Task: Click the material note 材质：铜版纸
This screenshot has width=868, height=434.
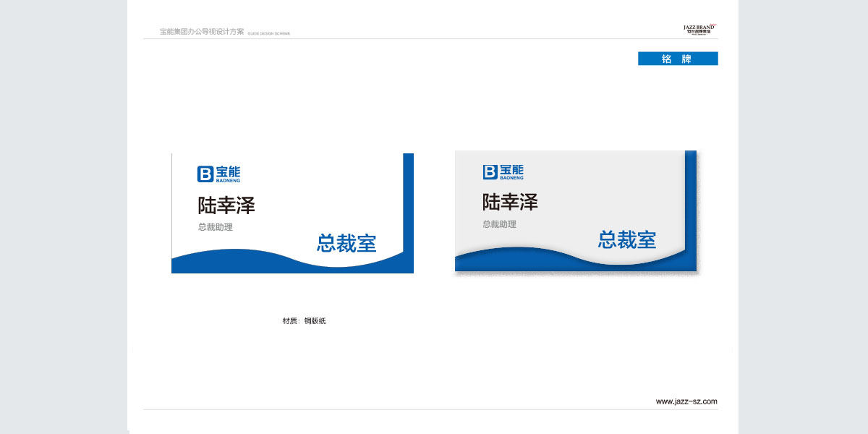Action: pyautogui.click(x=304, y=320)
